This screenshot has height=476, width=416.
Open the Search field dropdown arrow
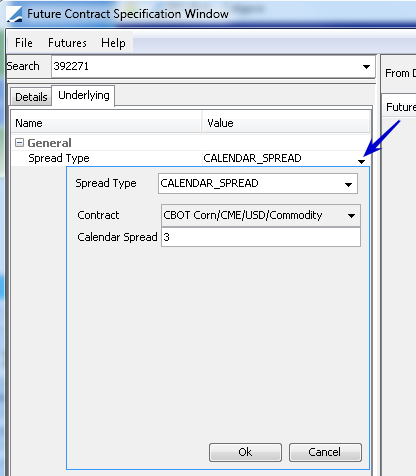[366, 67]
